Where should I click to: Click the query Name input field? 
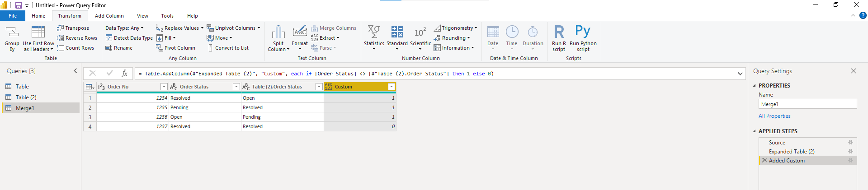pyautogui.click(x=807, y=104)
